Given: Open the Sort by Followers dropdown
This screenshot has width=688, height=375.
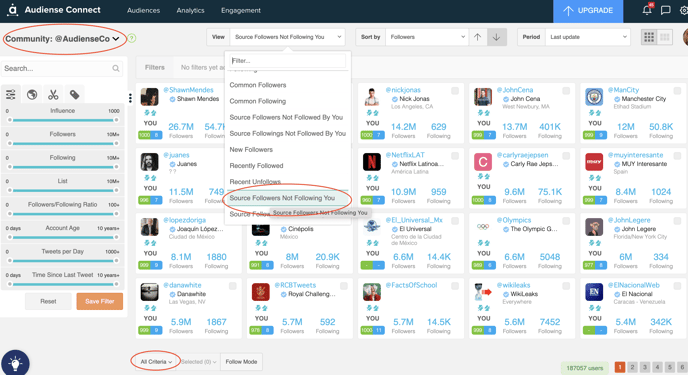Looking at the screenshot, I should pos(426,37).
